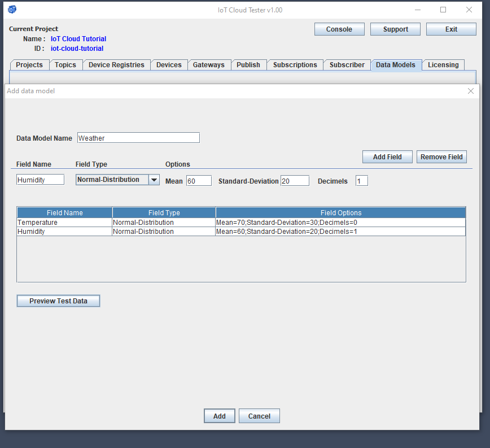Click the Mean=60;Standard-Deviation=20;Decimels=1 cell
Screen dimensions: 490x448
(x=340, y=232)
